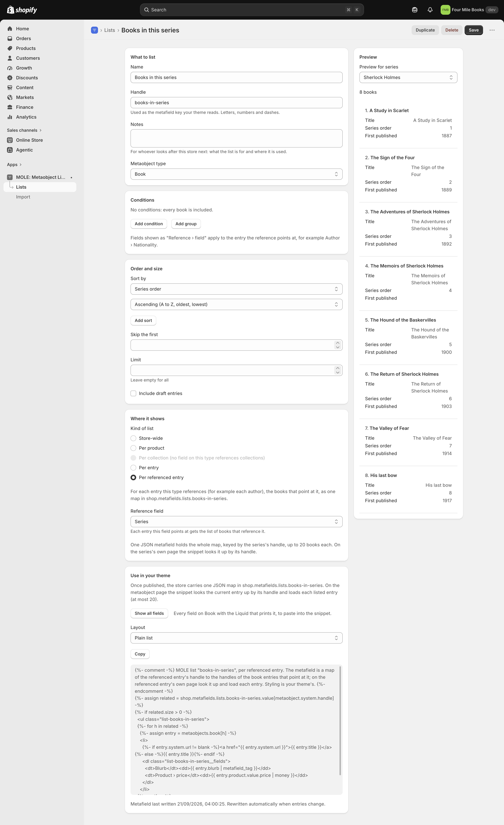This screenshot has width=504, height=825.
Task: Focus the Notes text area
Action: (x=236, y=138)
